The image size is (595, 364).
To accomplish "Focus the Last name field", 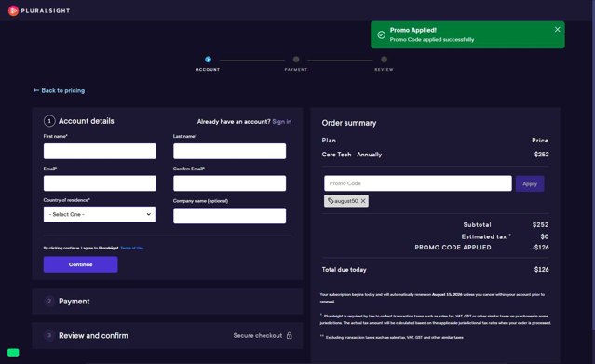I will point(230,151).
